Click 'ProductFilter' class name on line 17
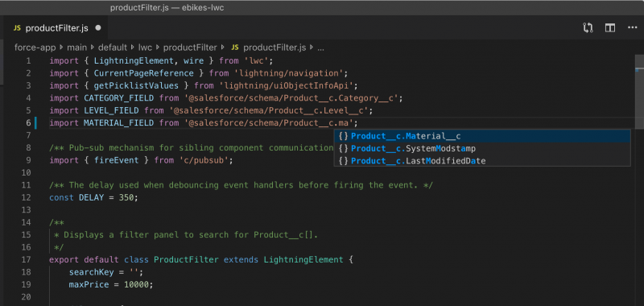Image resolution: width=644 pixels, height=306 pixels. pos(186,259)
